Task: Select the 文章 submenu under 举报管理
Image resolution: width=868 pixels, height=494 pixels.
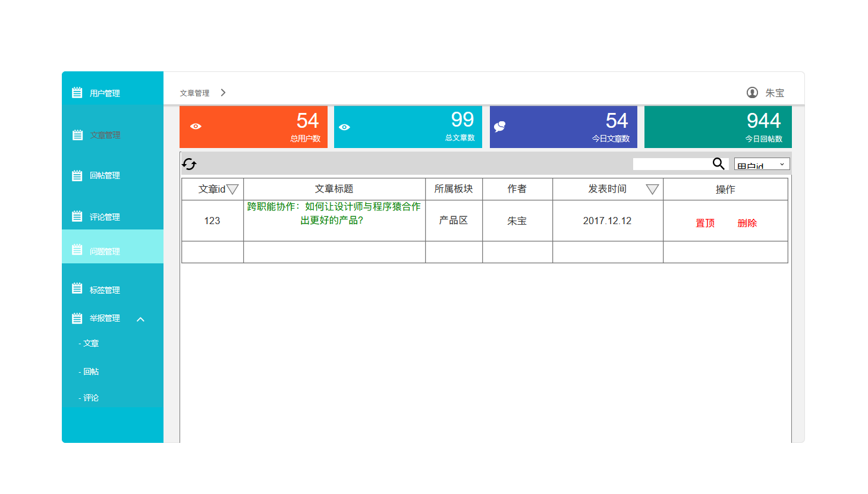Action: coord(89,343)
